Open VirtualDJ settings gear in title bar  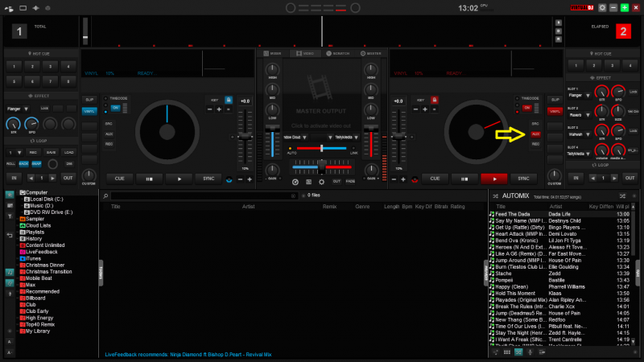[x=602, y=8]
